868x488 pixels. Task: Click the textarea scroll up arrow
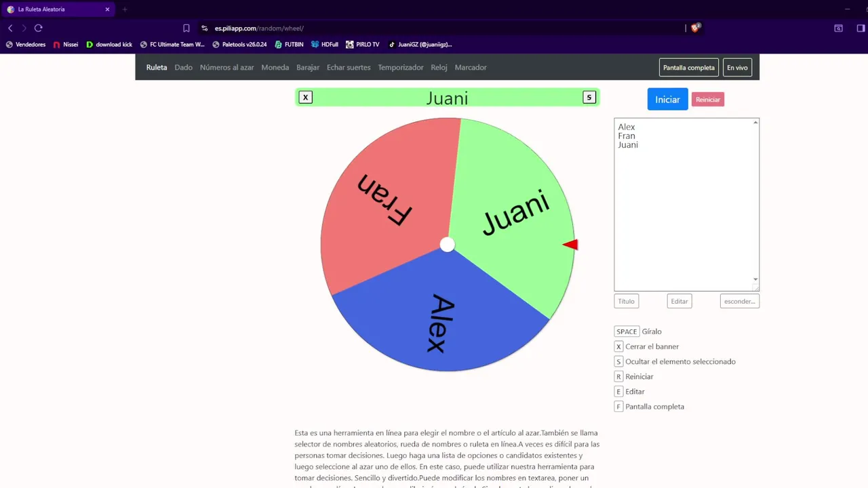click(755, 123)
